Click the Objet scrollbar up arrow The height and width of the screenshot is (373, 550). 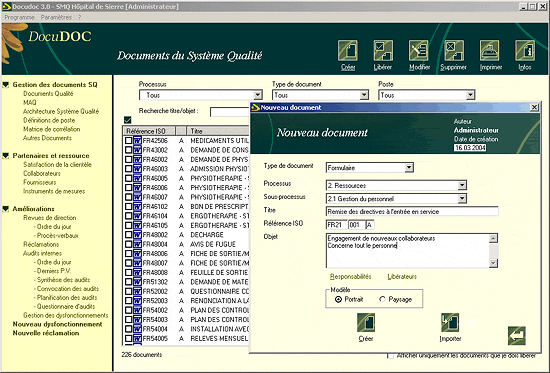pyautogui.click(x=493, y=239)
